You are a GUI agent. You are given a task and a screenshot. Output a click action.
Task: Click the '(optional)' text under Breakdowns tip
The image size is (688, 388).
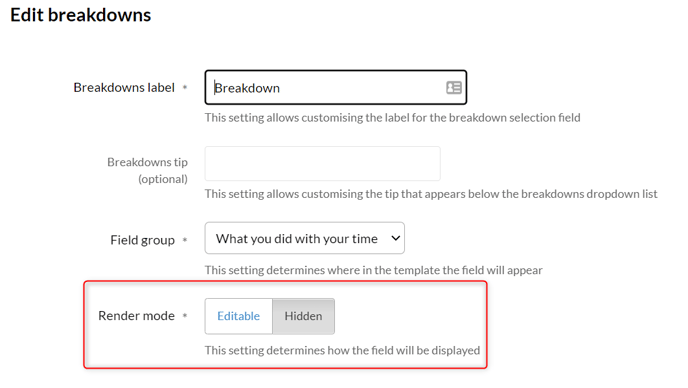[x=163, y=179]
